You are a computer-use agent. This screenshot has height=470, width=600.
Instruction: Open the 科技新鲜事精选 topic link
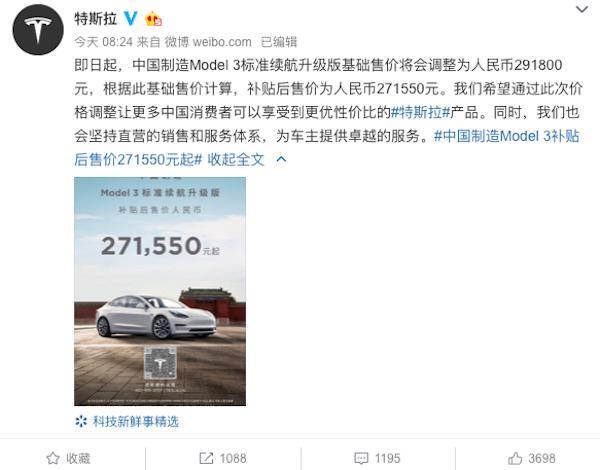click(x=136, y=421)
